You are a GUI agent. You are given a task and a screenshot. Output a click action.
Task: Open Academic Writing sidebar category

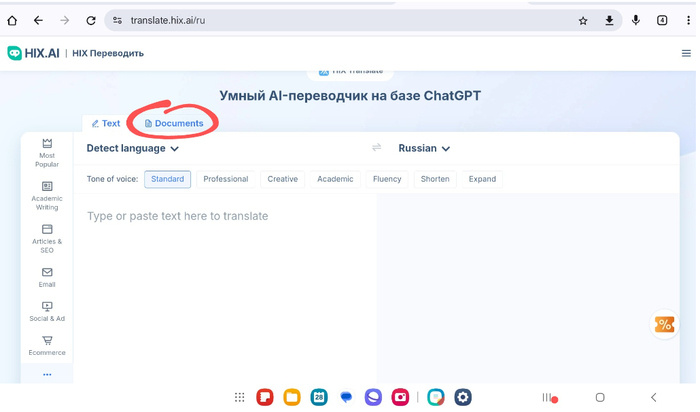(47, 196)
